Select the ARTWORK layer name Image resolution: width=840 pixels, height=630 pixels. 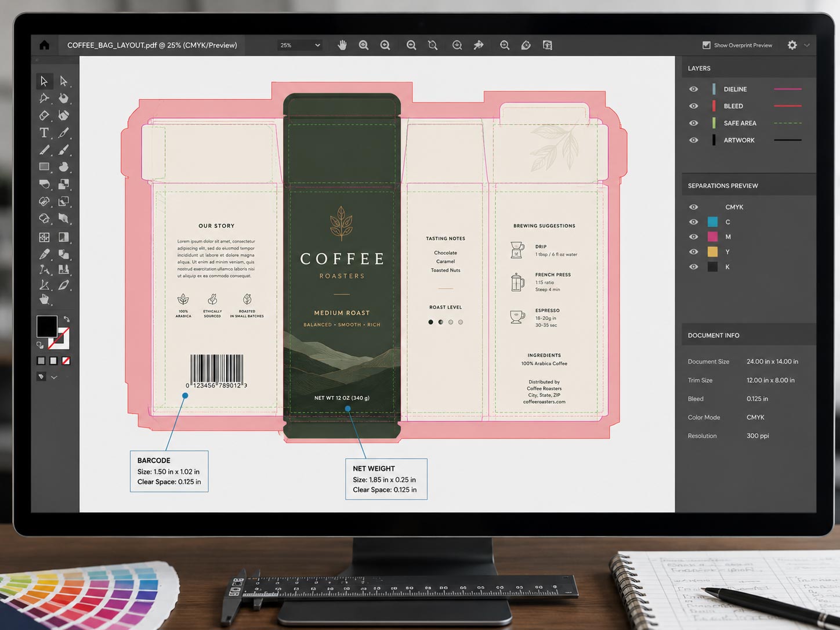[x=739, y=140]
